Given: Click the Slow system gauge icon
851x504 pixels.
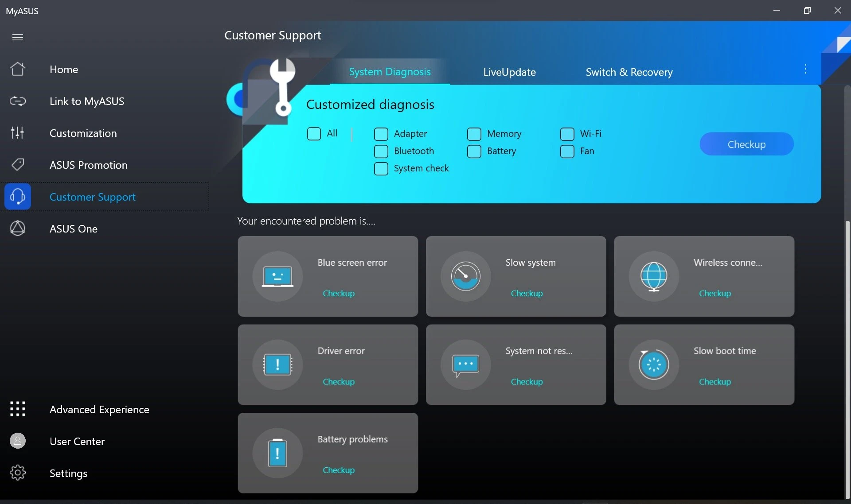Looking at the screenshot, I should [x=465, y=276].
